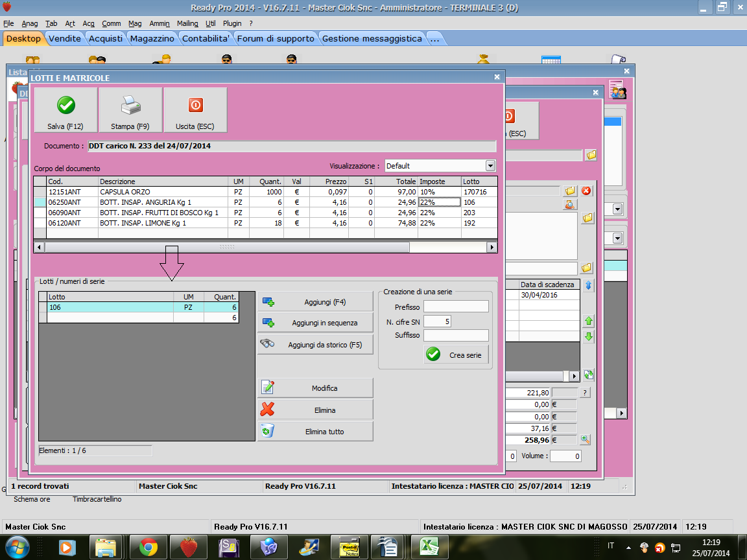Click the document table horizontal scrollbar thumb

point(227,247)
